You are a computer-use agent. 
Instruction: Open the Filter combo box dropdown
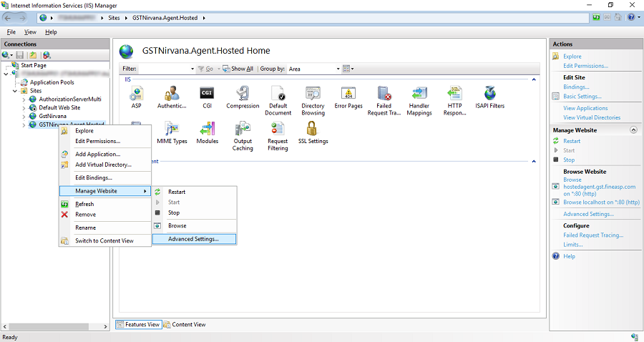(x=192, y=69)
